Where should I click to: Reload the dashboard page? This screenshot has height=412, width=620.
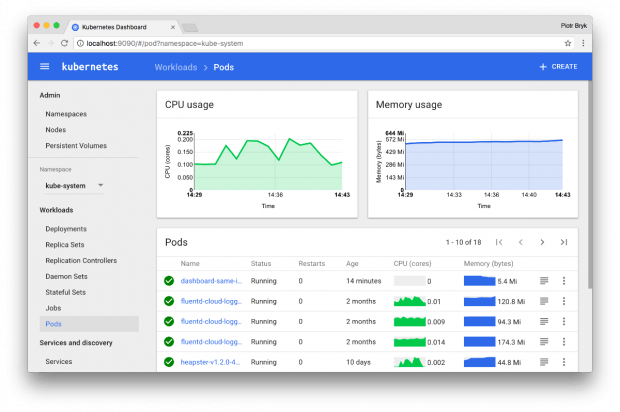(64, 43)
